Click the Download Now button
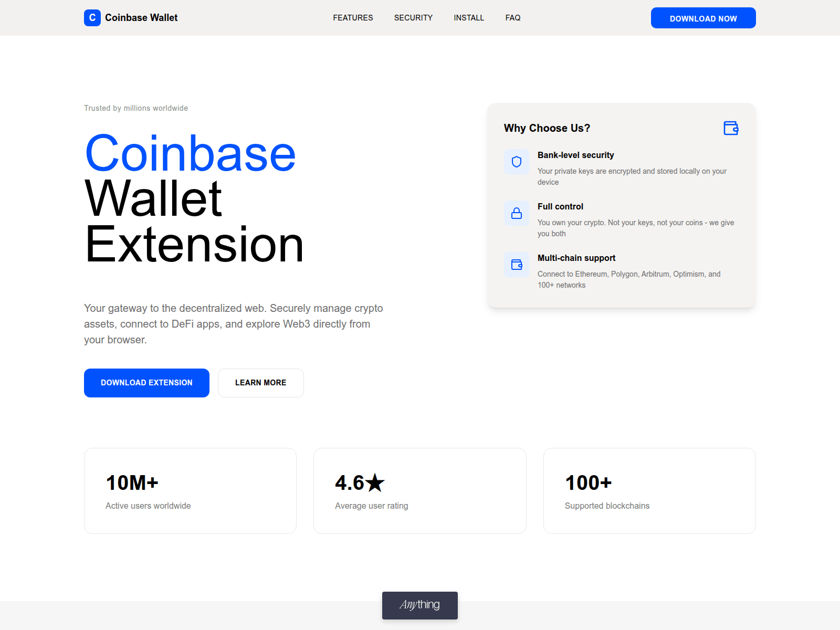Screen dimensions: 840x630 (703, 18)
